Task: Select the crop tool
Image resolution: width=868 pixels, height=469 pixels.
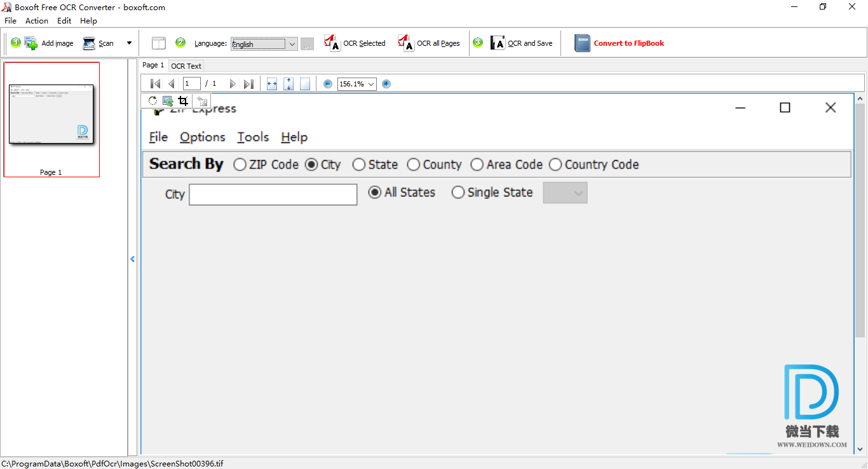Action: pyautogui.click(x=184, y=100)
